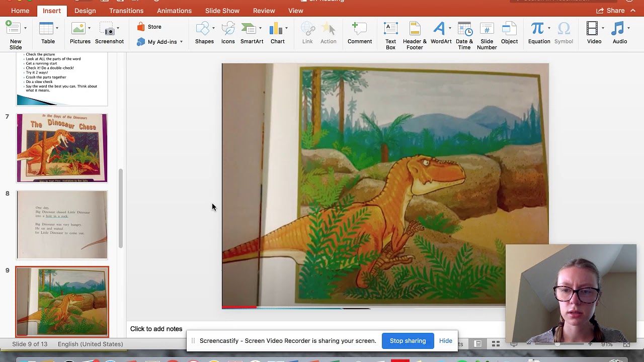Screen dimensions: 644x362
Task: Hide the Screencastify sharing notification
Action: [446, 341]
